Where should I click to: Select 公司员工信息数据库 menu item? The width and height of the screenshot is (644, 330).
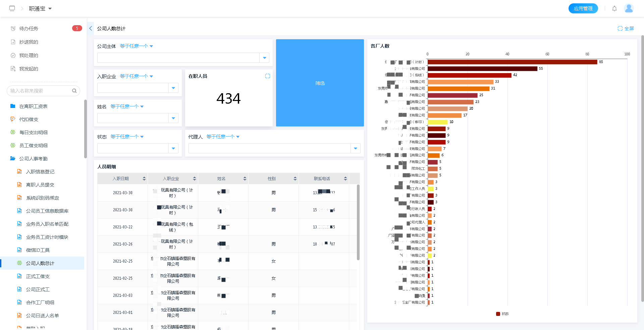point(47,211)
